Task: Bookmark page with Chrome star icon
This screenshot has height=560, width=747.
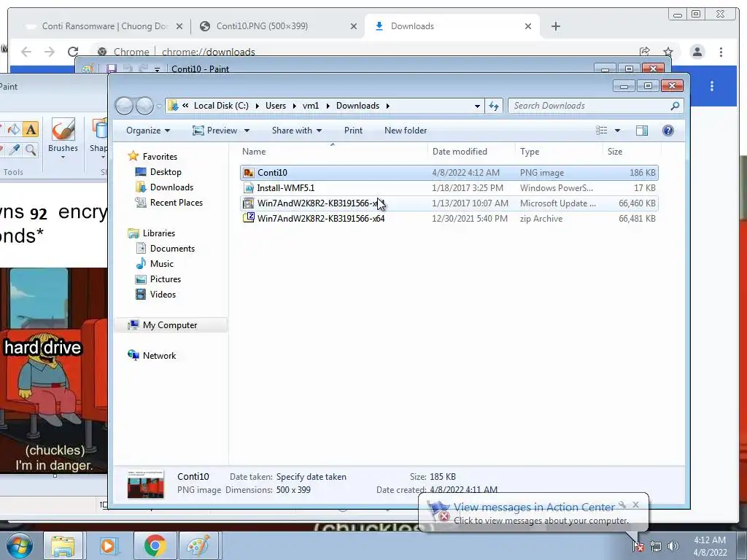Action: pyautogui.click(x=668, y=52)
